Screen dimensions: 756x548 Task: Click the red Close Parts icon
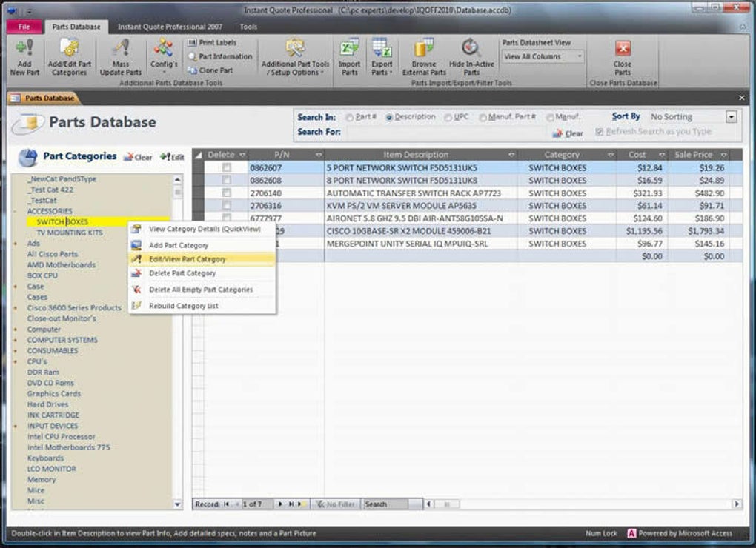pos(623,48)
